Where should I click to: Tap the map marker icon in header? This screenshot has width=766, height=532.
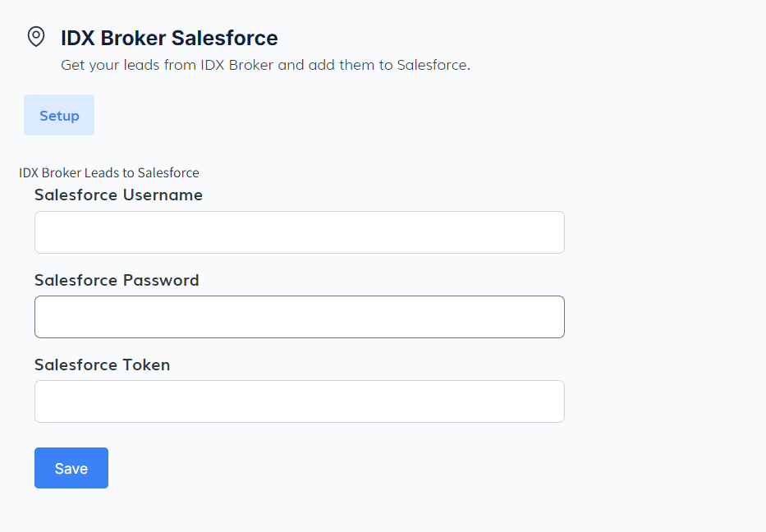[36, 37]
